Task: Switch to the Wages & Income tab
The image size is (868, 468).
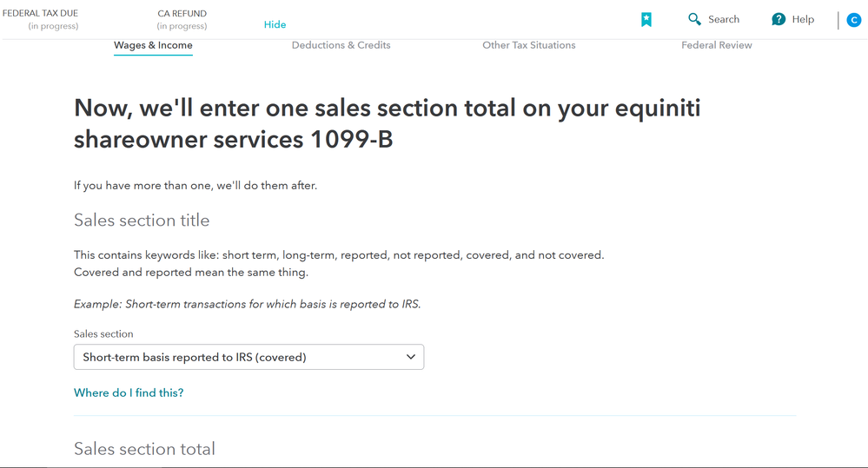Action: (x=153, y=45)
